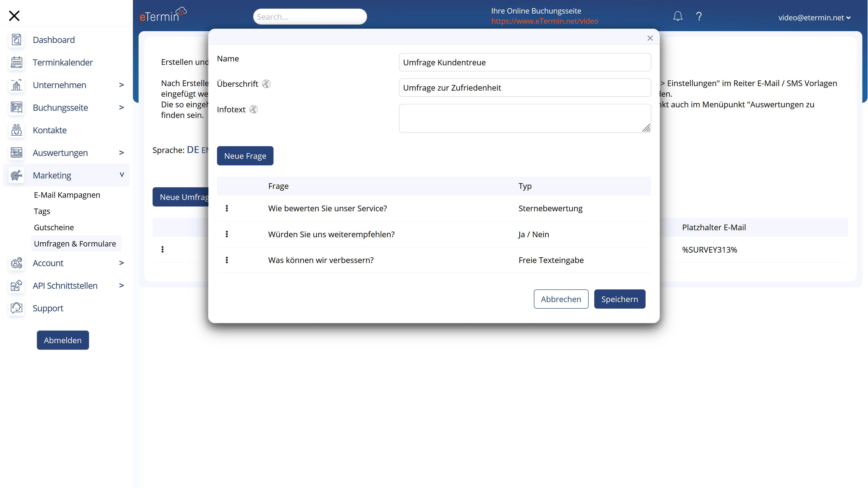
Task: Click the Terminkalender calendar icon
Action: [16, 62]
